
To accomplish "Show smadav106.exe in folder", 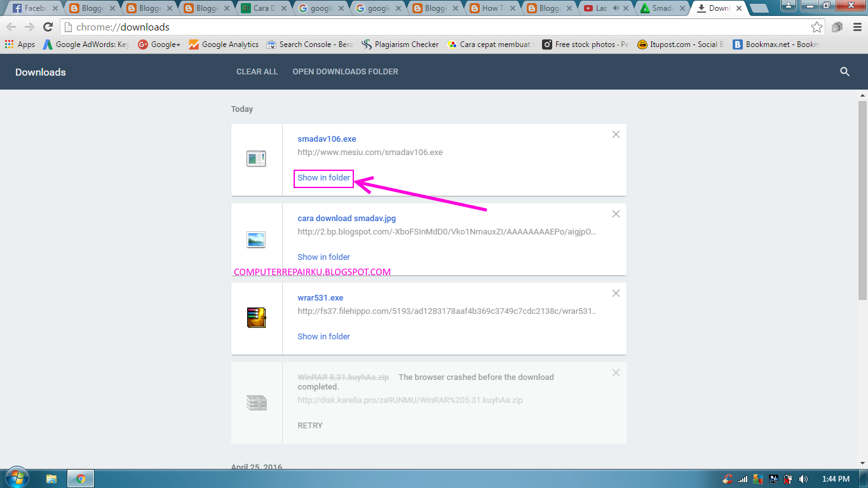I will click(x=323, y=178).
